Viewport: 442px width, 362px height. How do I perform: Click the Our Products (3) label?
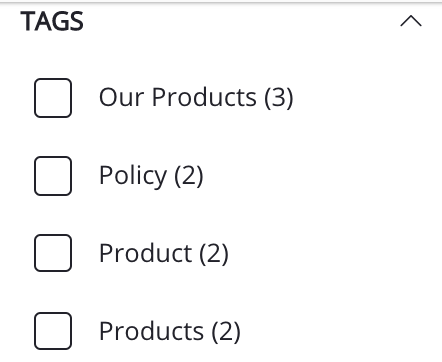[196, 97]
